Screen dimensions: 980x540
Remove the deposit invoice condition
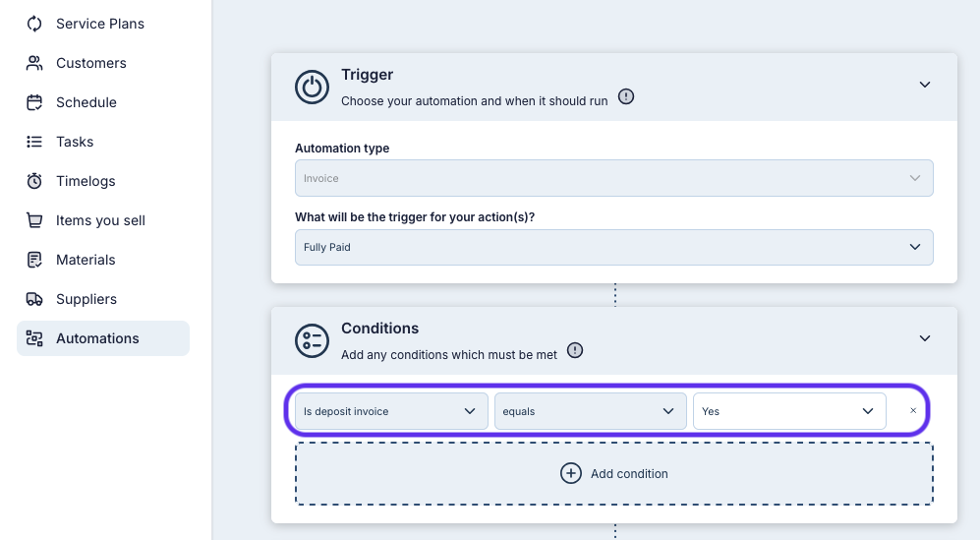[913, 411]
